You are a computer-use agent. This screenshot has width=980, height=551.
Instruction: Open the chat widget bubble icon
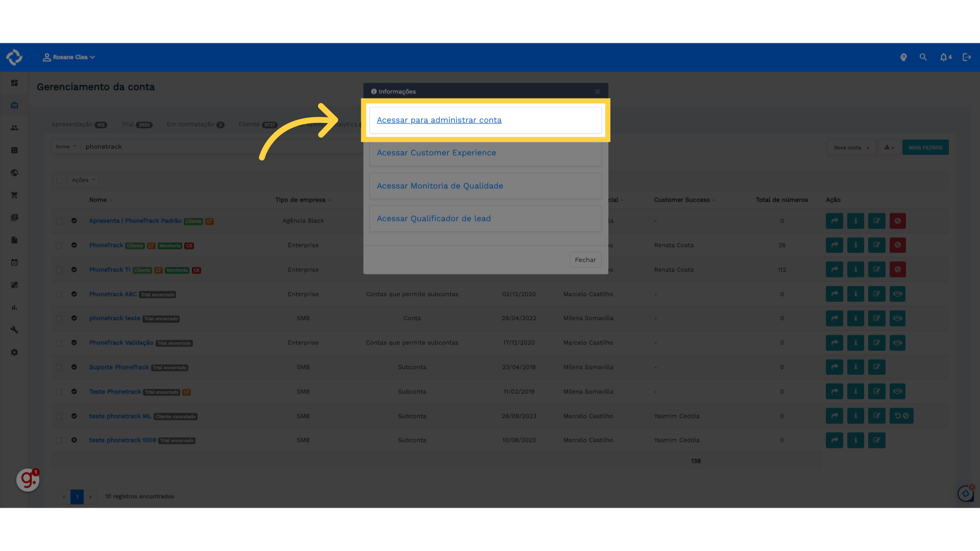966,493
